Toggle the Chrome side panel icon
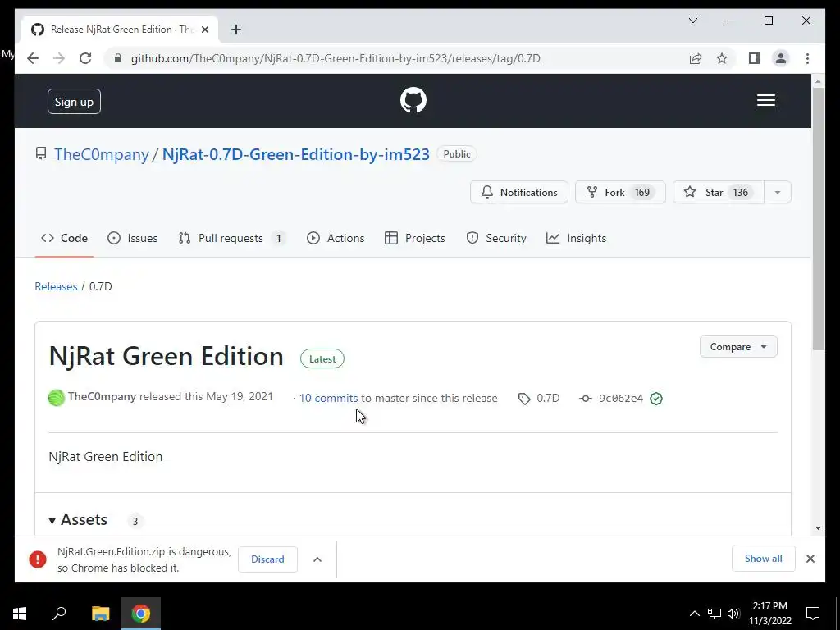This screenshot has width=840, height=630. pyautogui.click(x=755, y=58)
